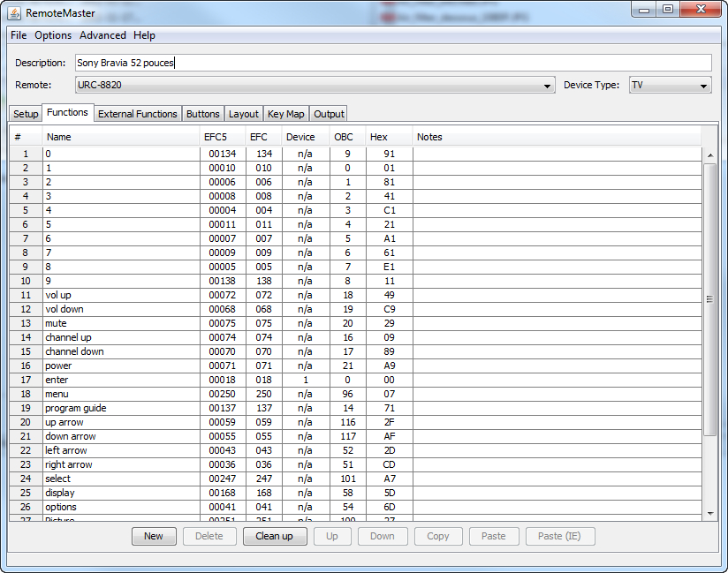Open the Key Map tab
The width and height of the screenshot is (728, 573).
point(285,114)
